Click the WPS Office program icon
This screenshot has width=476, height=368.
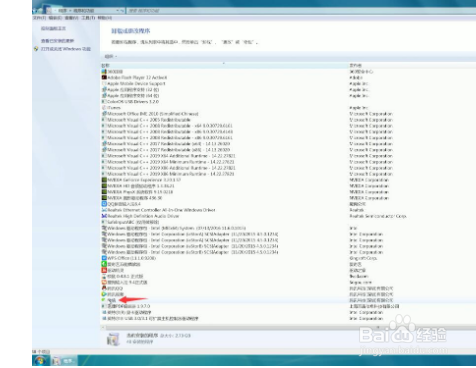coord(104,258)
